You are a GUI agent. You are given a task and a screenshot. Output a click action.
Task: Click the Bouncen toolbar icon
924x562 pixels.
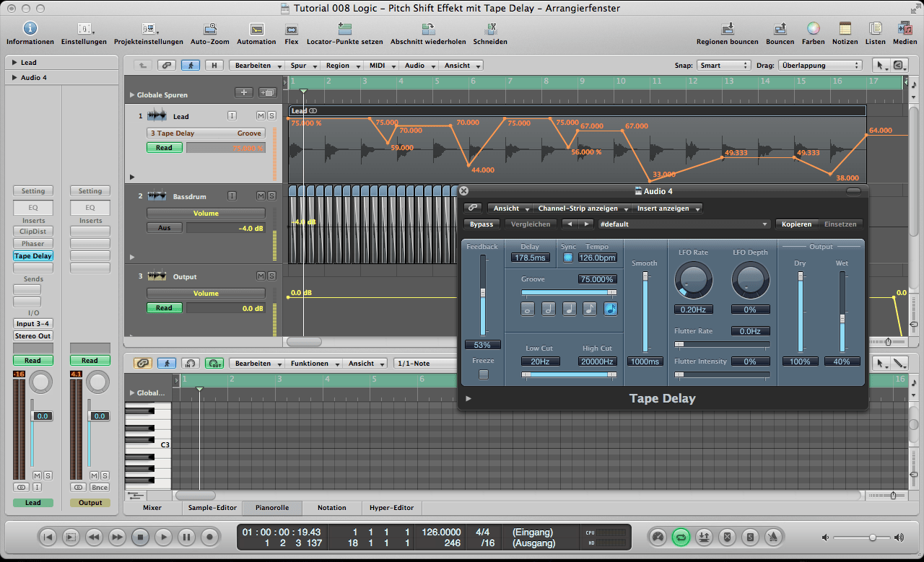(x=780, y=29)
